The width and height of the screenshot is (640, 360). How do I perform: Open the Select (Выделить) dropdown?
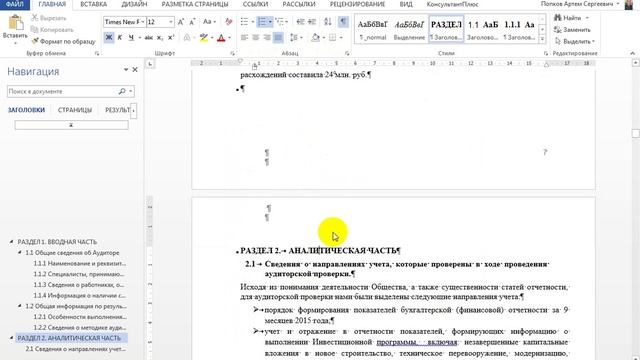pos(575,41)
